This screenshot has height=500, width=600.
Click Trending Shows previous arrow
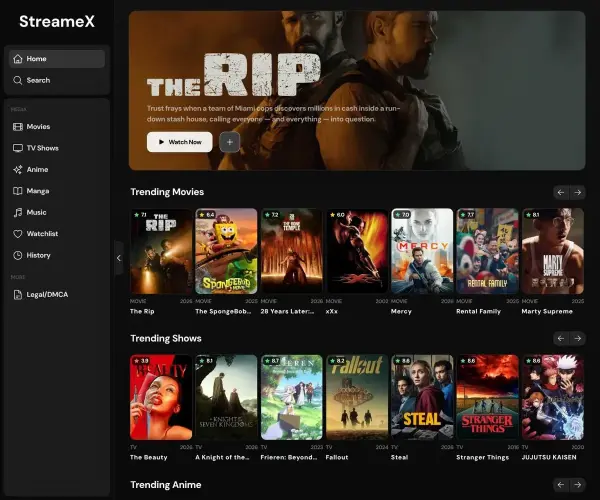coord(561,339)
